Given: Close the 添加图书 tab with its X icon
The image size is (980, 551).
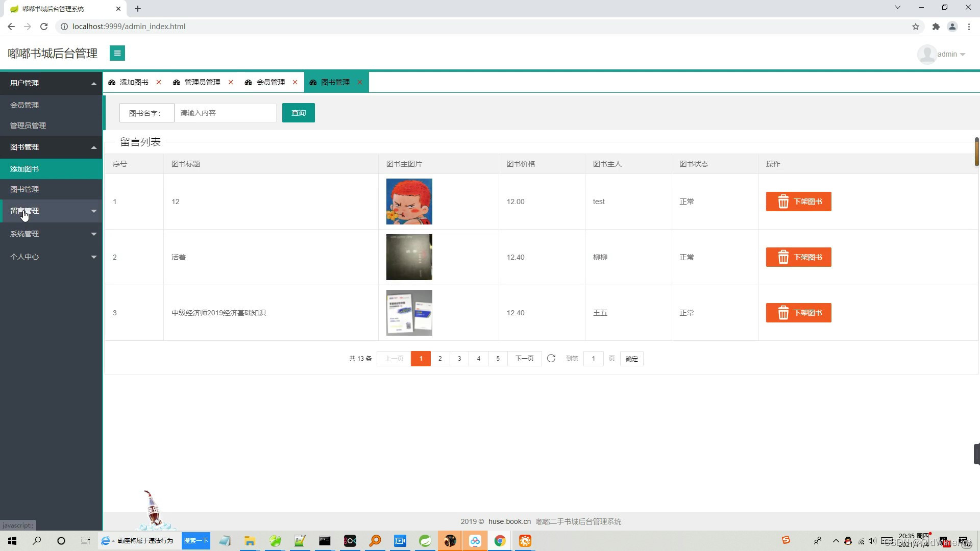Looking at the screenshot, I should [159, 82].
